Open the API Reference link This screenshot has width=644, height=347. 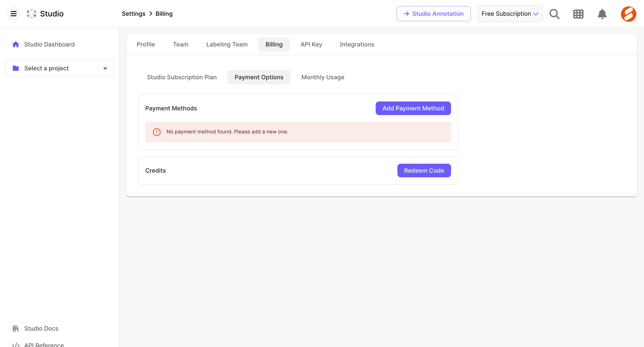click(44, 344)
